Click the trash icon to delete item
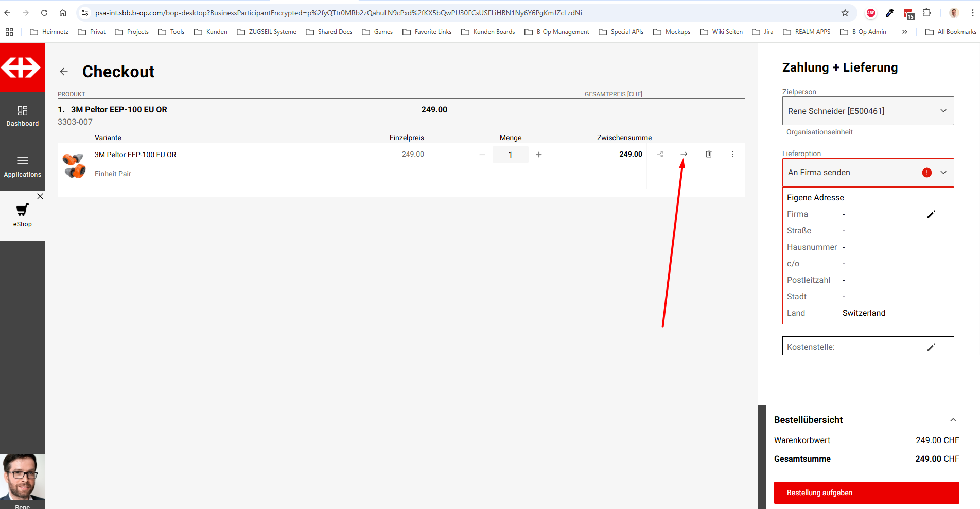Screen dimensions: 980x509 [x=709, y=154]
